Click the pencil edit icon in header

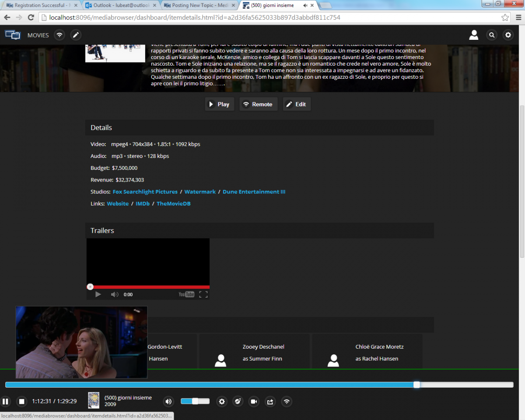click(x=76, y=35)
